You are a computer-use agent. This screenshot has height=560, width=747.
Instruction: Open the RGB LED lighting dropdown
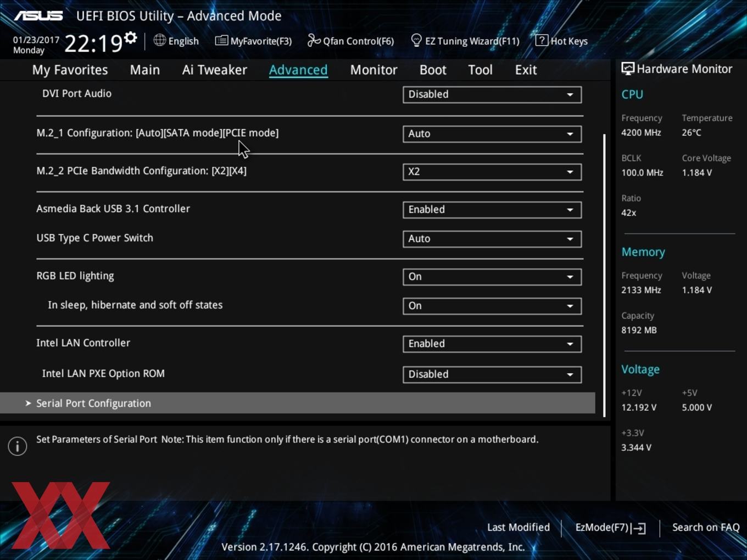tap(492, 277)
